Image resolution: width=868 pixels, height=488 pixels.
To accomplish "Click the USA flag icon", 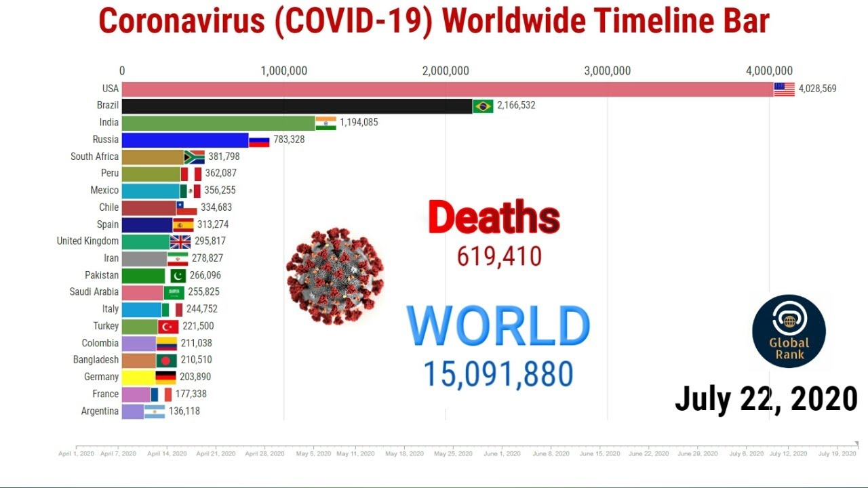I will (785, 89).
